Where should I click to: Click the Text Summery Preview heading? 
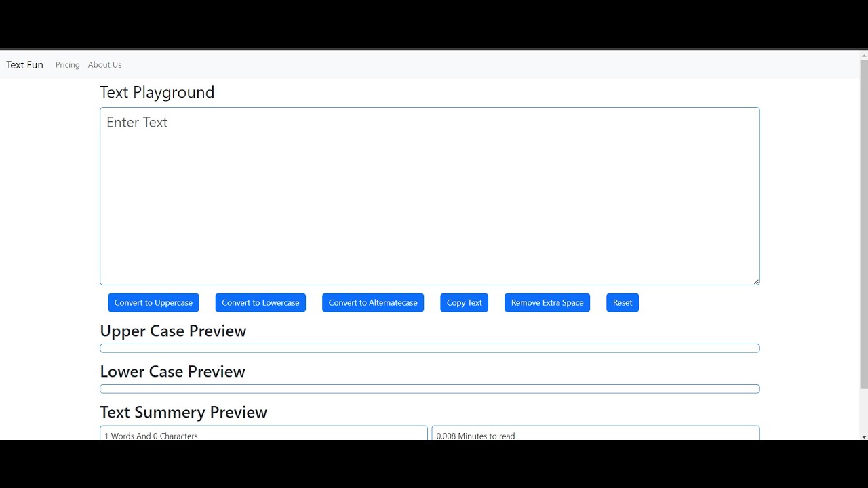184,412
